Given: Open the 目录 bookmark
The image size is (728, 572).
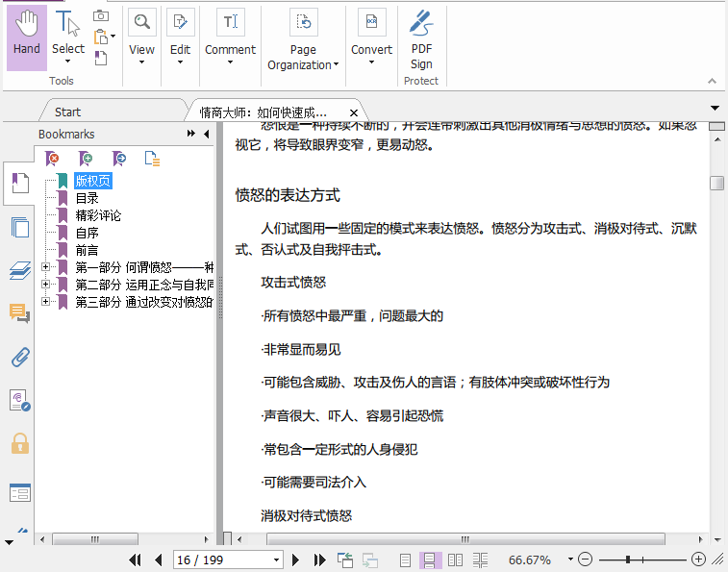Looking at the screenshot, I should coord(88,198).
